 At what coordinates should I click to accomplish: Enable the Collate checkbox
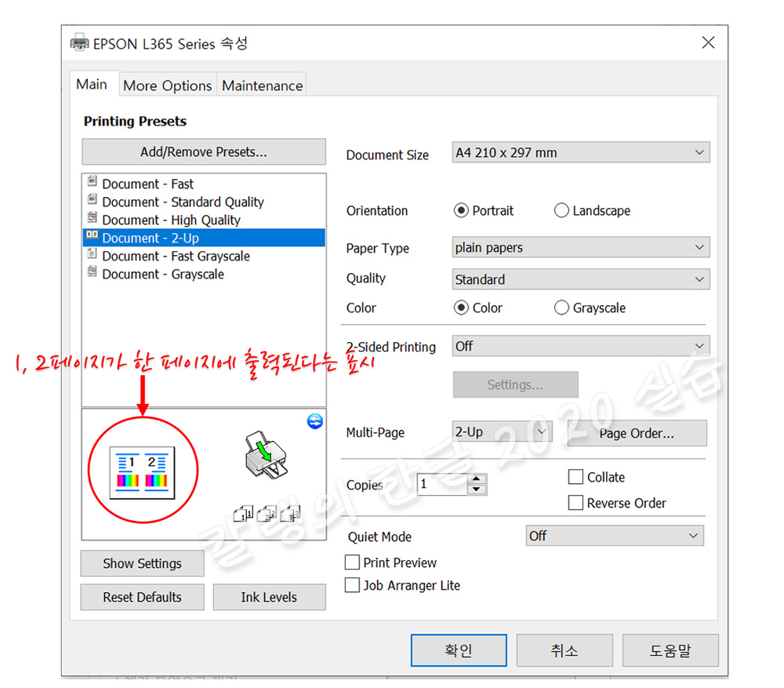[575, 477]
